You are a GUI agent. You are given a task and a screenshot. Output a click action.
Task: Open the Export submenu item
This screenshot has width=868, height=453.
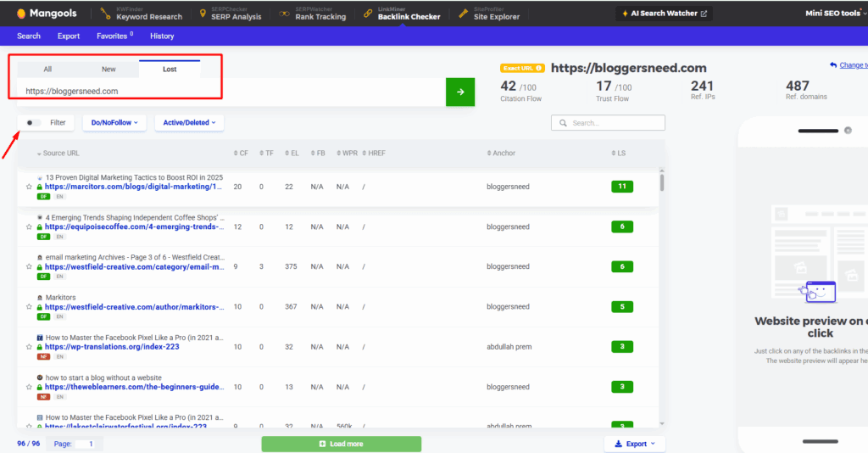point(69,36)
